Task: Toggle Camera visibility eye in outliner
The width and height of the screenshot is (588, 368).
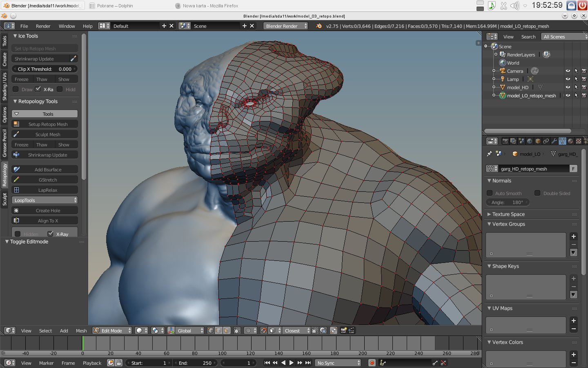Action: tap(568, 71)
